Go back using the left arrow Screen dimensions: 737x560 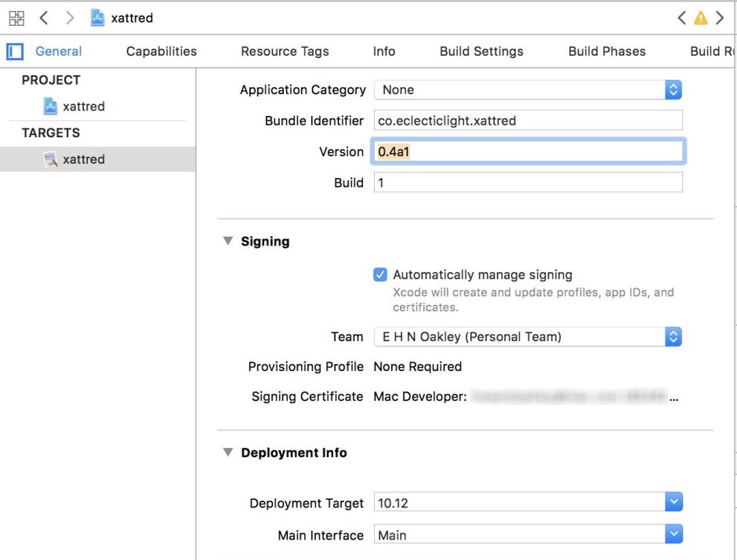[44, 17]
